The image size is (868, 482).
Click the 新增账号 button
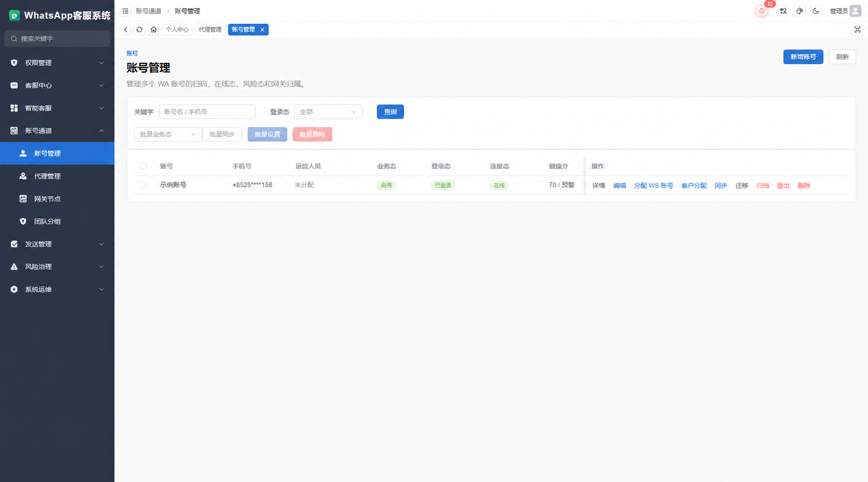tap(803, 57)
